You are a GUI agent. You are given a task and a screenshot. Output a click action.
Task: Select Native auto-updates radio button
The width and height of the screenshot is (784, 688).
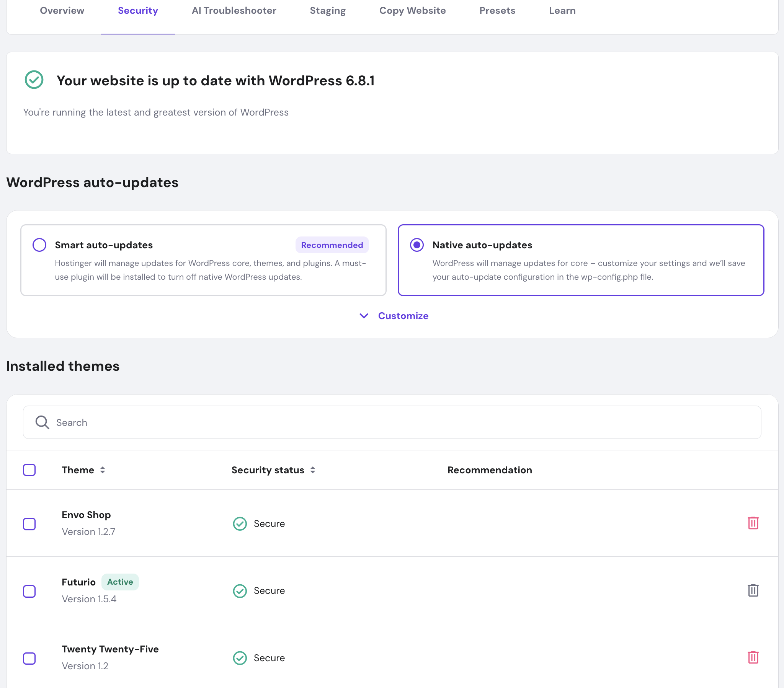coord(417,245)
